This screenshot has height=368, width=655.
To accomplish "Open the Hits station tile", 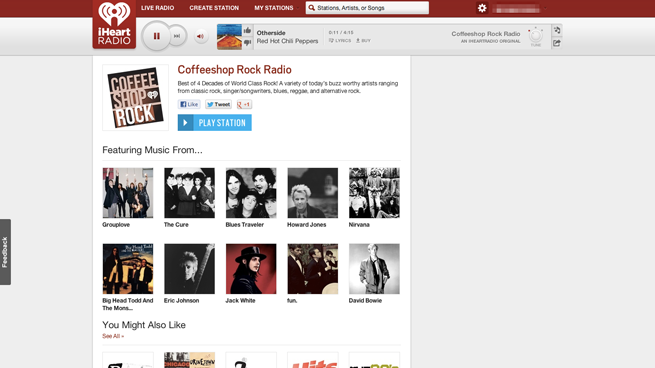I will pyautogui.click(x=312, y=360).
